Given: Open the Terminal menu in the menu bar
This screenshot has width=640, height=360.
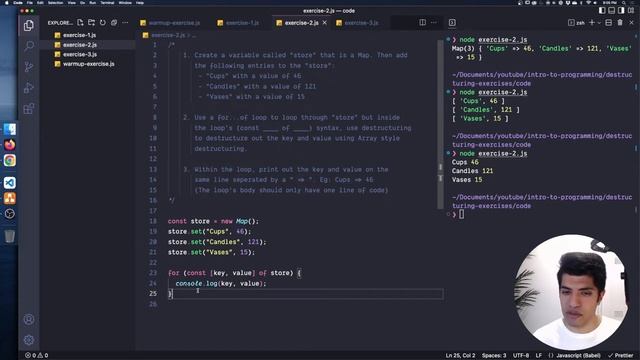Looking at the screenshot, I should coord(107,2).
